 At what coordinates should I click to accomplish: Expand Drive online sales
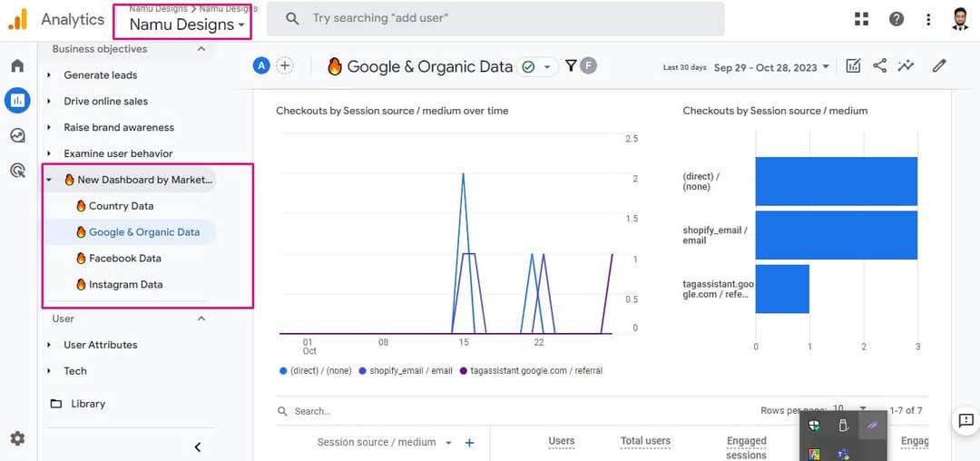(49, 102)
